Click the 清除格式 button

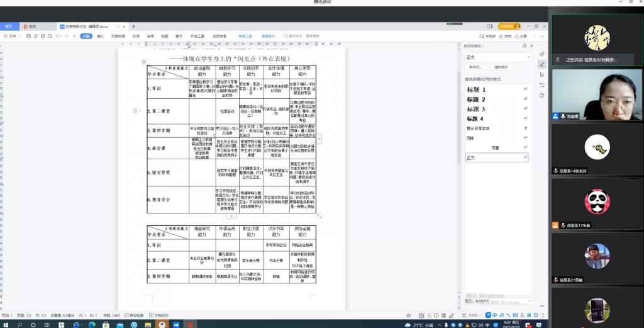click(501, 67)
